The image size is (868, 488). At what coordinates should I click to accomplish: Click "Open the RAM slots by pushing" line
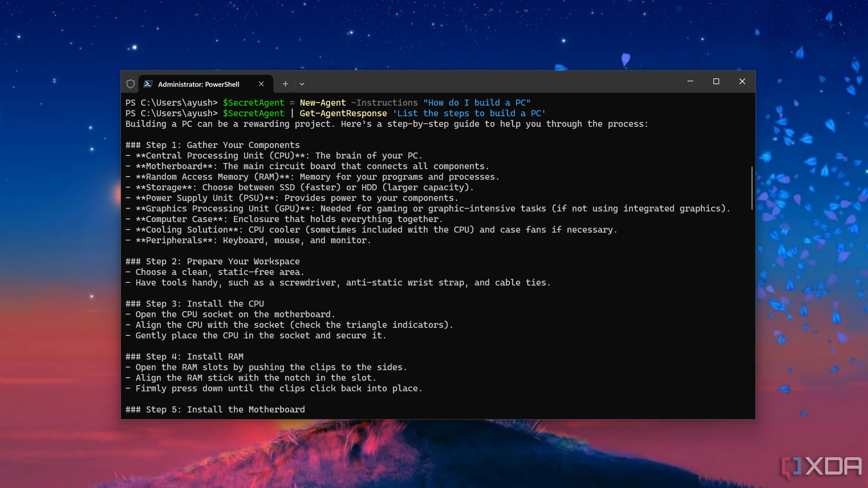tap(266, 367)
